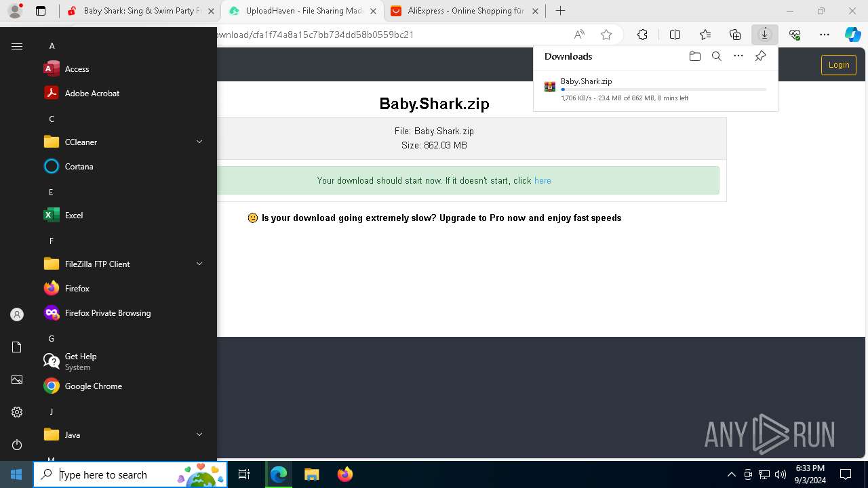Expand the CCleaner folder chevron
The image size is (868, 488).
click(199, 142)
